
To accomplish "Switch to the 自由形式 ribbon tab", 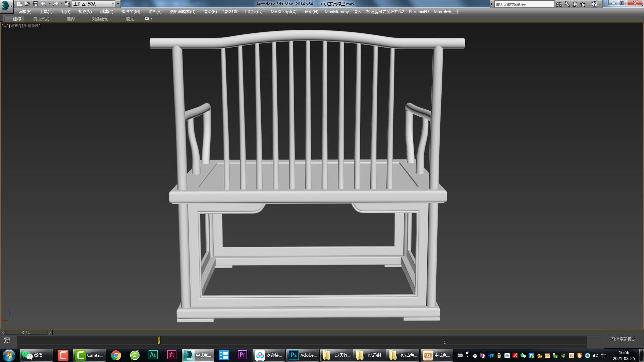I will point(41,19).
